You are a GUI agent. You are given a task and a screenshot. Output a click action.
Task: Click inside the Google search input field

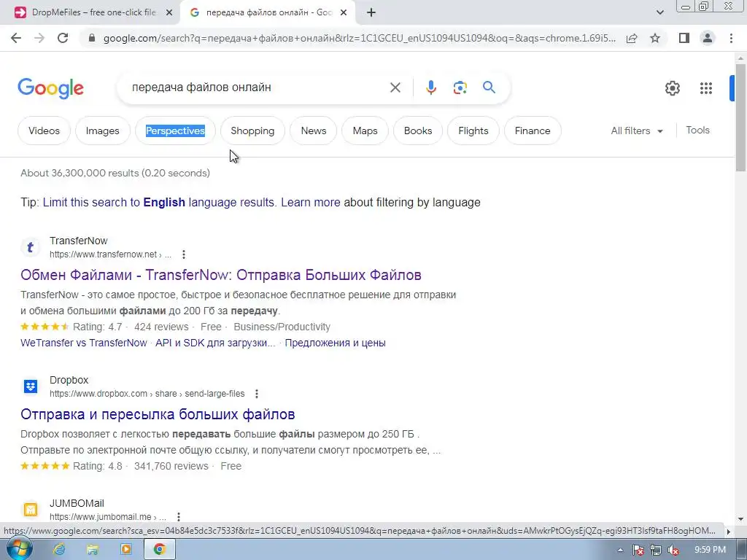click(x=258, y=87)
